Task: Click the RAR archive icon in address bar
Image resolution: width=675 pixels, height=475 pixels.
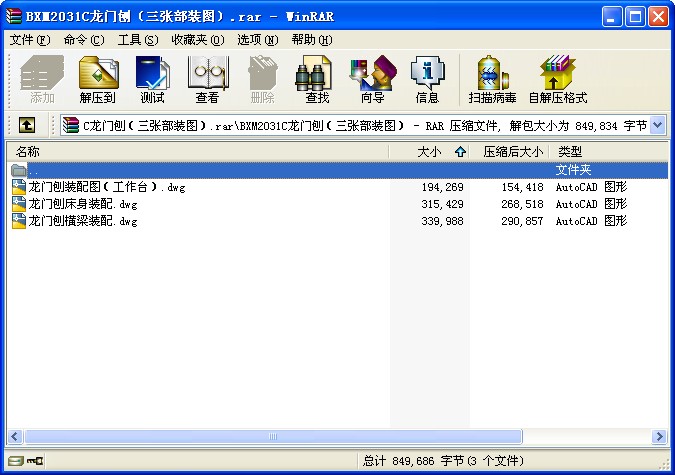Action: (71, 125)
